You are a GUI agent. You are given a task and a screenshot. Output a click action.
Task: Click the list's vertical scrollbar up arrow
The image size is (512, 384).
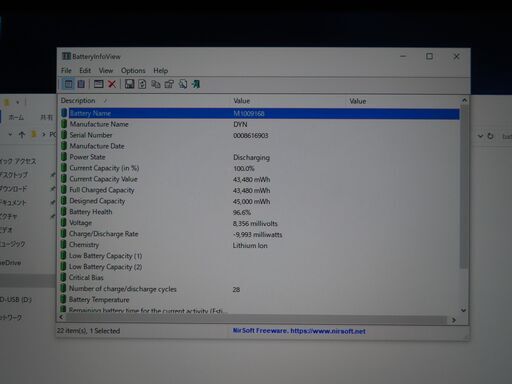464,100
